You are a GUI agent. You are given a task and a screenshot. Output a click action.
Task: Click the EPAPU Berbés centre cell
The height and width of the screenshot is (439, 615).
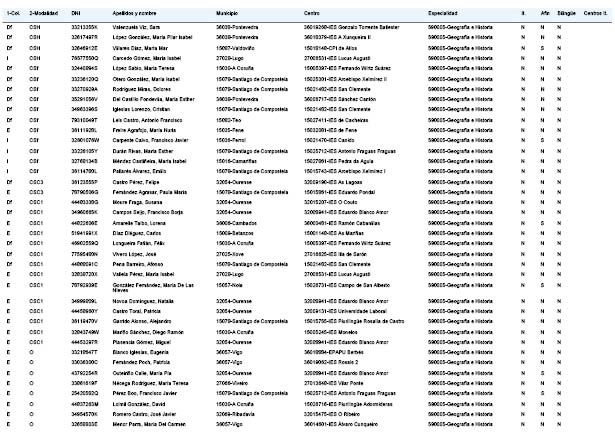[333, 352]
